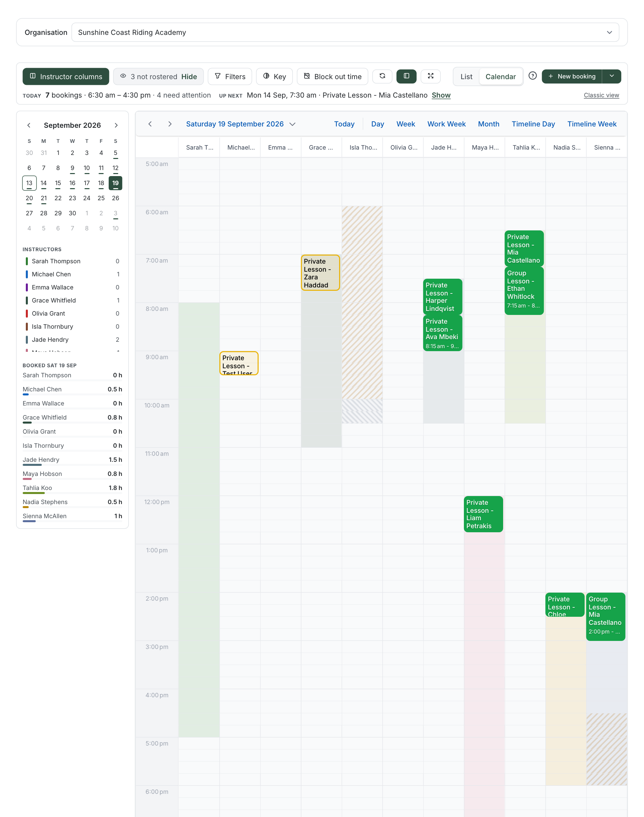644x817 pixels.
Task: Switch to List view
Action: click(x=466, y=76)
